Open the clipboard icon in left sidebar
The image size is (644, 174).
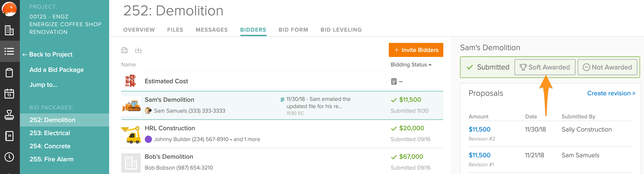pos(9,73)
